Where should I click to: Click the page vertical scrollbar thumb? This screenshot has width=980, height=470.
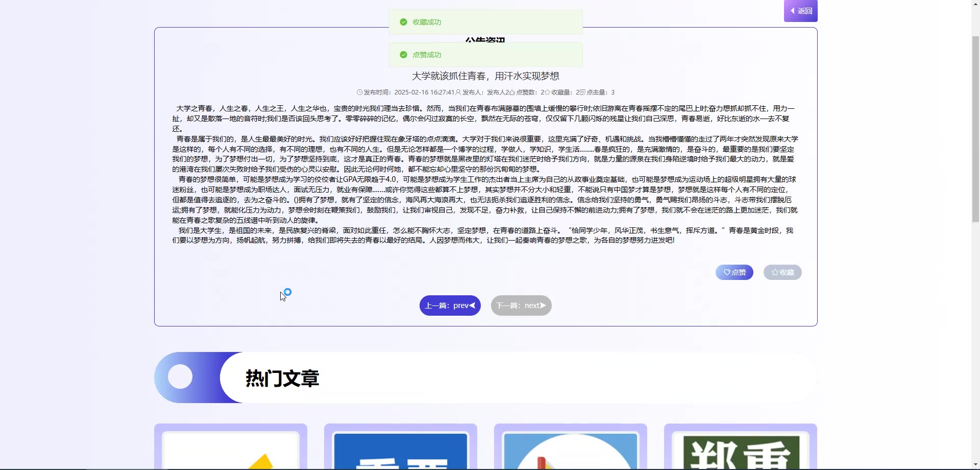[975, 129]
